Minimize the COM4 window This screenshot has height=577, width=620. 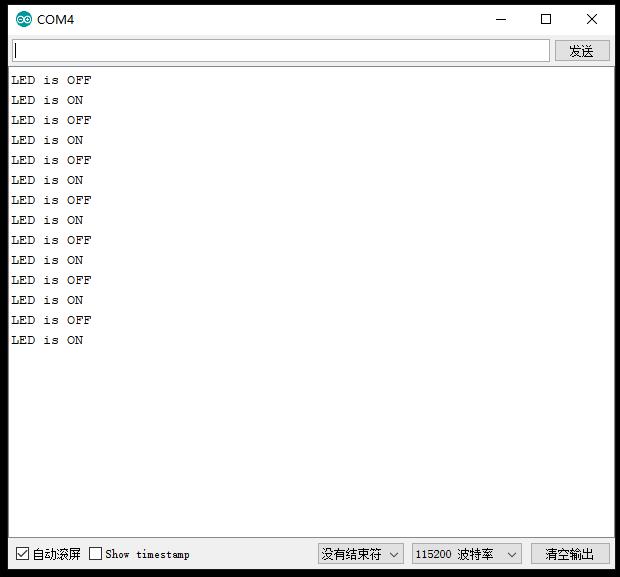coord(501,19)
